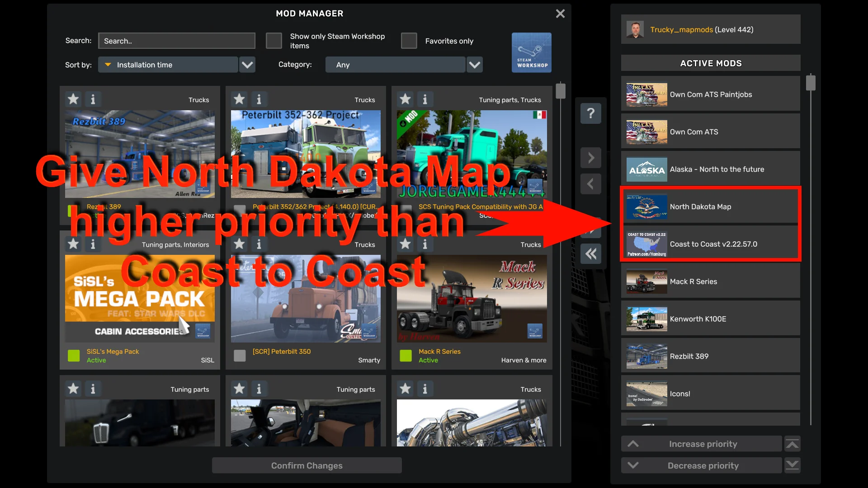Toggle SiSL's Mega Pack active checkbox
This screenshot has width=868, height=488.
[74, 356]
